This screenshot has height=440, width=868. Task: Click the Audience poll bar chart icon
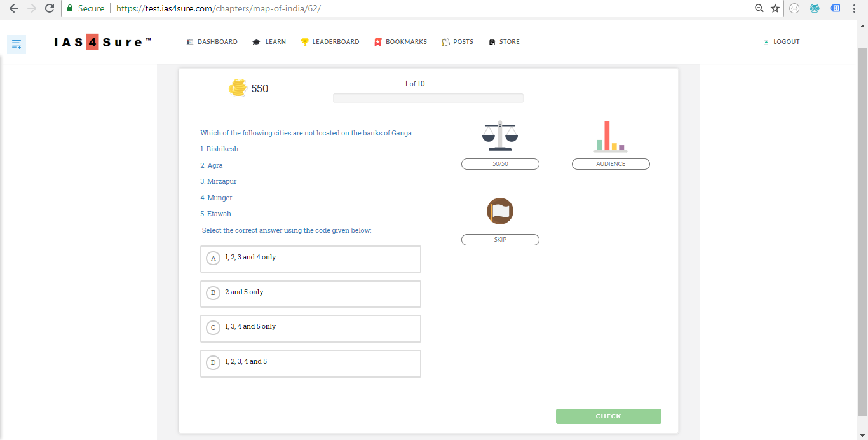point(611,136)
